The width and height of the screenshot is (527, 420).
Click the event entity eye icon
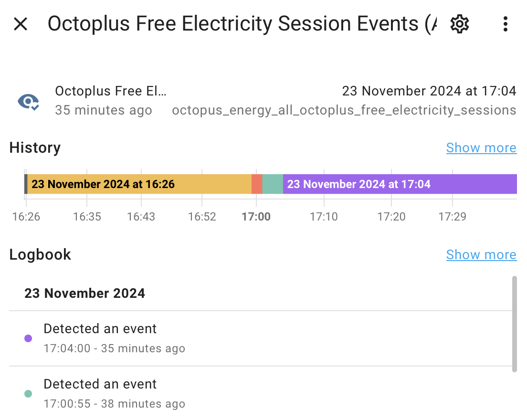coord(28,102)
